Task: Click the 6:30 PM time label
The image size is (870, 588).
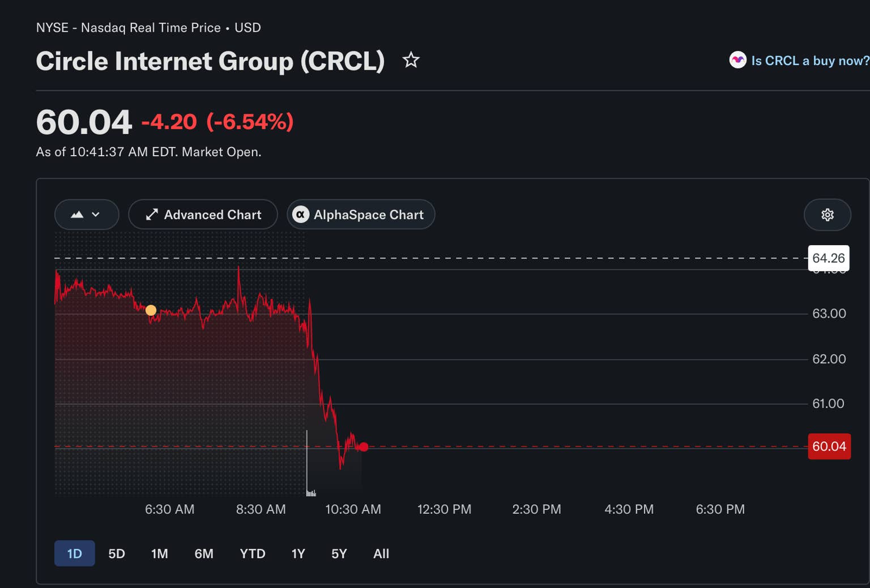Action: click(x=720, y=509)
